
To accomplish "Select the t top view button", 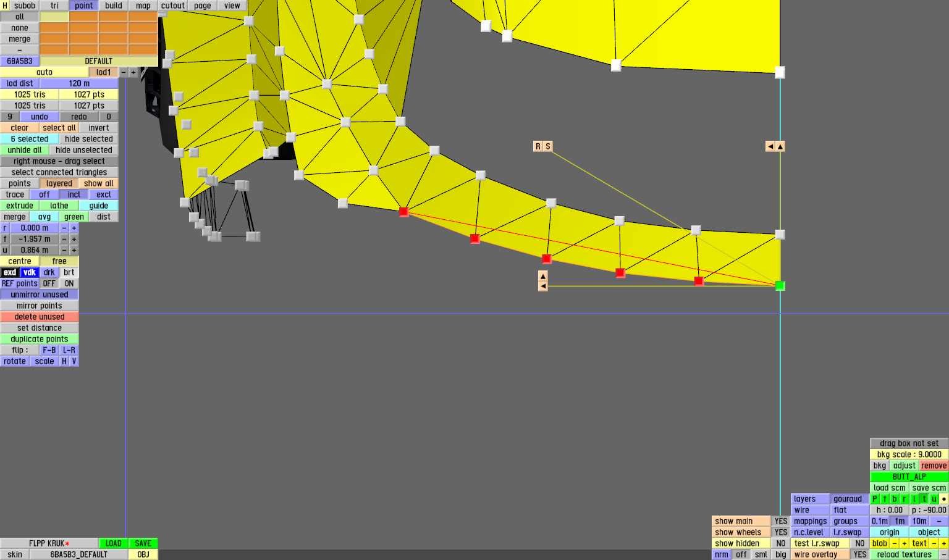I will coord(924,499).
